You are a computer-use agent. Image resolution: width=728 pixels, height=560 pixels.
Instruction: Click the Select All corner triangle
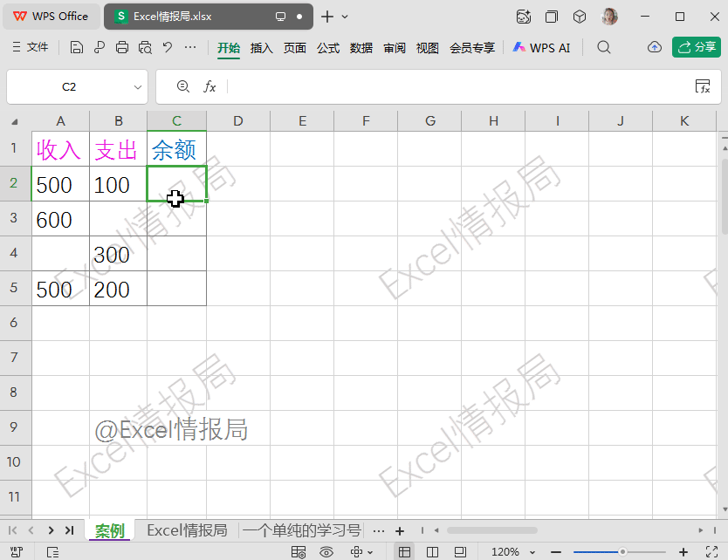(x=14, y=121)
